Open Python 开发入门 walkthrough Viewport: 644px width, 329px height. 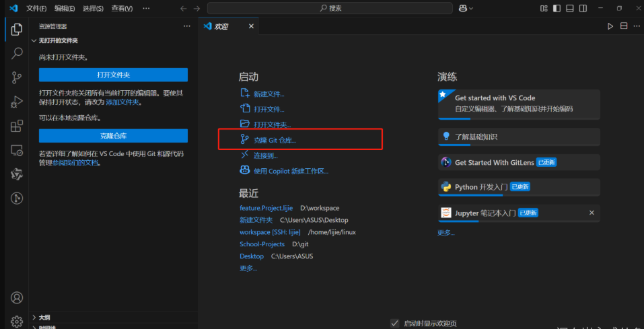(x=519, y=187)
